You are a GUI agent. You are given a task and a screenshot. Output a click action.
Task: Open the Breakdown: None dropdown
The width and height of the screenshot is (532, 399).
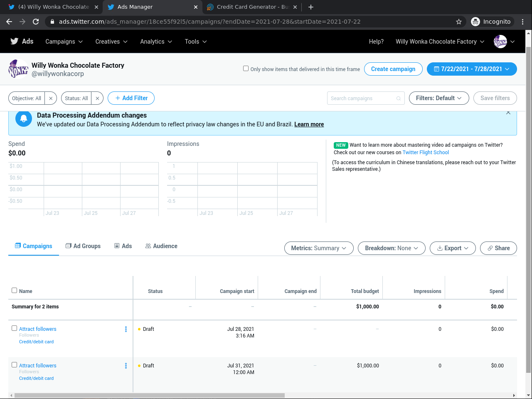point(392,248)
